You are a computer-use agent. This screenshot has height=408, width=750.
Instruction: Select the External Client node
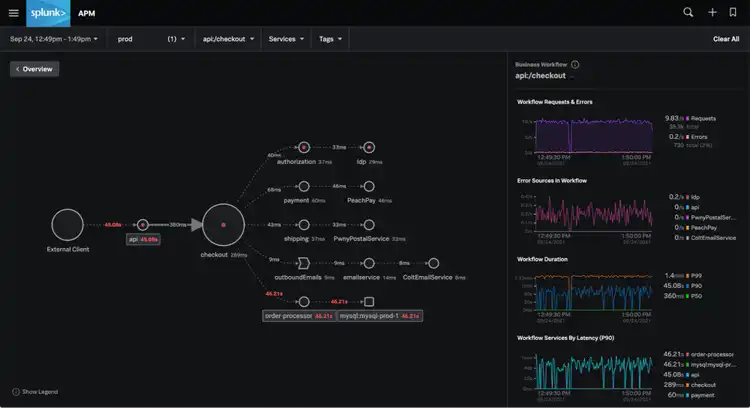click(67, 225)
